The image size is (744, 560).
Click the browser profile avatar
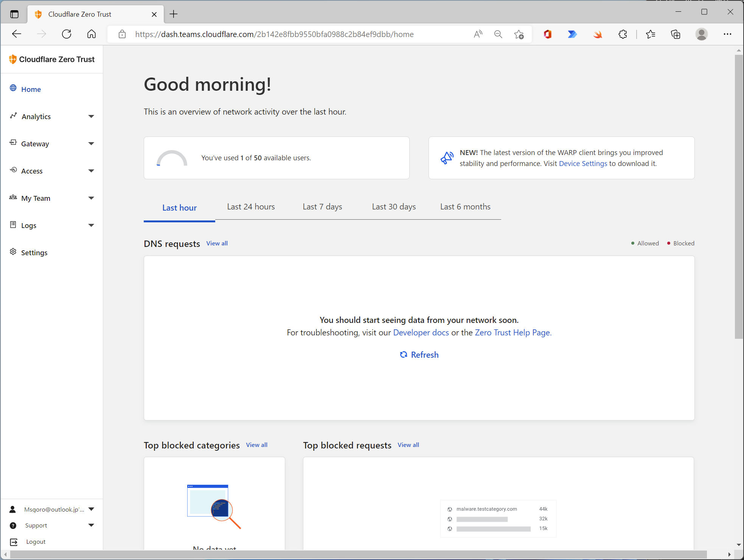coord(702,34)
